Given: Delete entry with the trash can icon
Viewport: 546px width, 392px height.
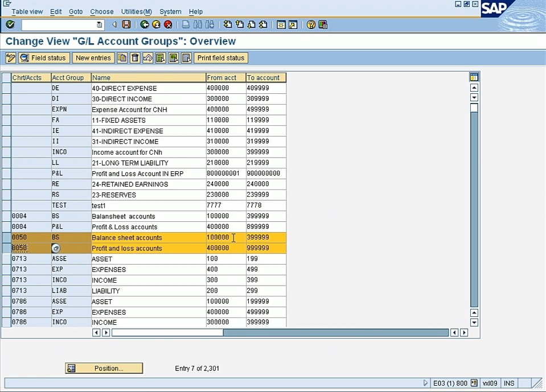Looking at the screenshot, I should tap(135, 57).
